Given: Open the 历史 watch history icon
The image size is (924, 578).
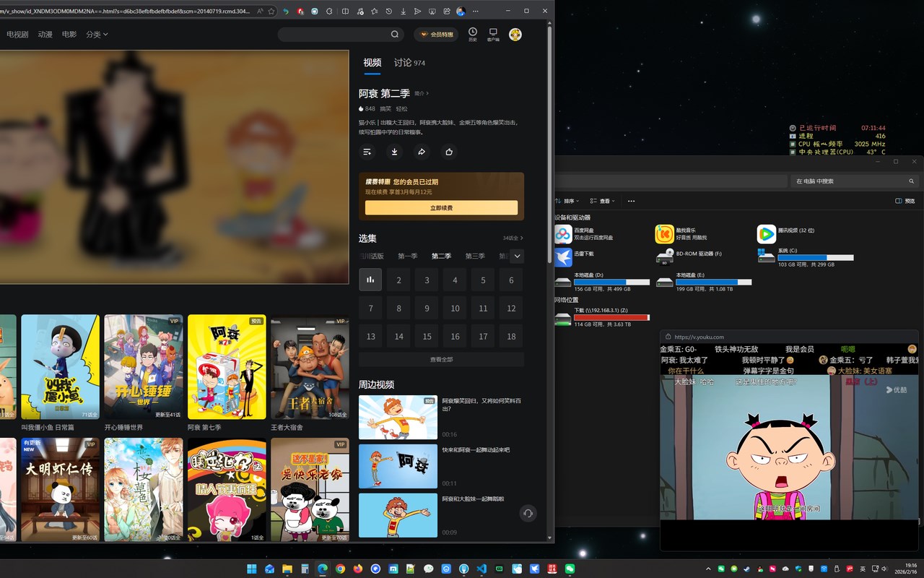Looking at the screenshot, I should (472, 34).
